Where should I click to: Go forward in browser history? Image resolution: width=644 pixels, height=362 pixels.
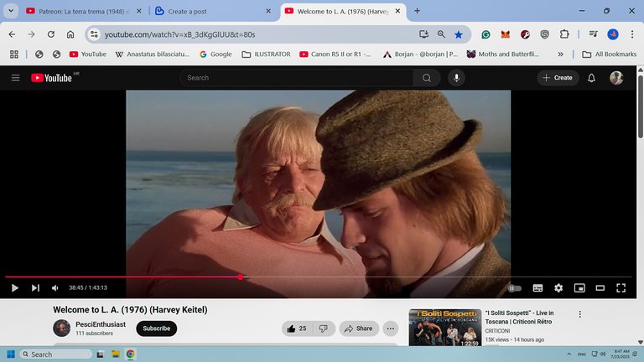(31, 34)
